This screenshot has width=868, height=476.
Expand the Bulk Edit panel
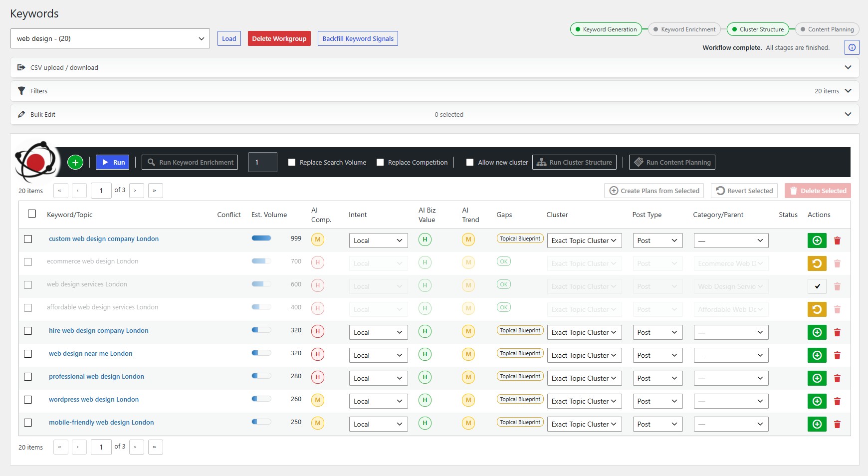(x=434, y=114)
